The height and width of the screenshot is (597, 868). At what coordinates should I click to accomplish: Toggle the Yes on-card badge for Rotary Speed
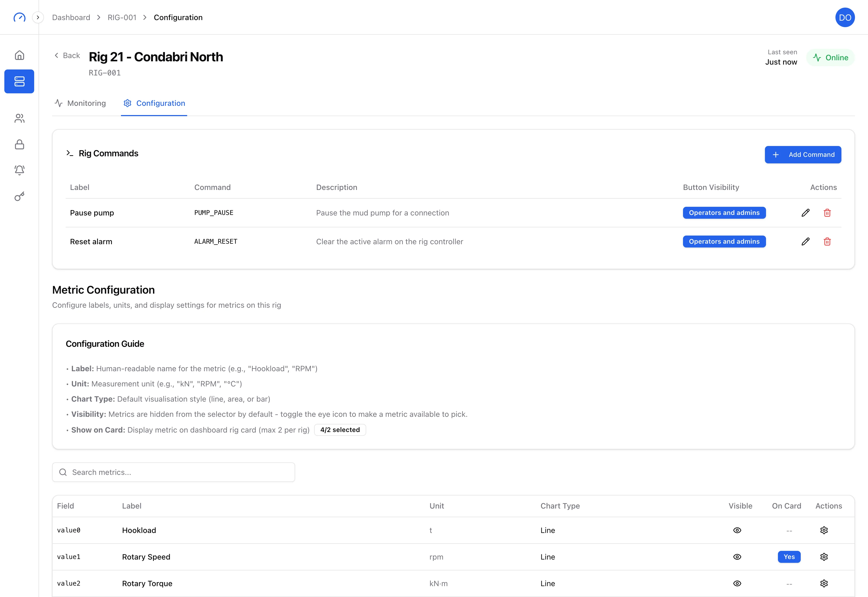789,557
